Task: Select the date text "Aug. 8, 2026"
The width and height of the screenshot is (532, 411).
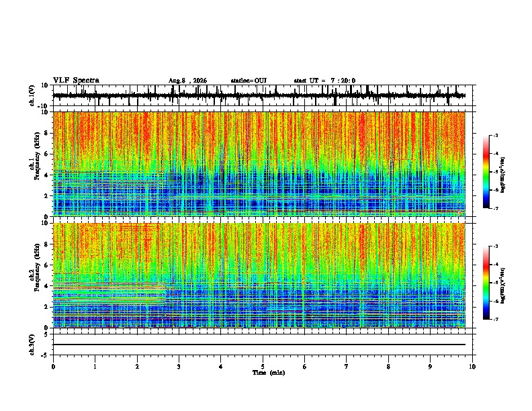Action: (187, 81)
